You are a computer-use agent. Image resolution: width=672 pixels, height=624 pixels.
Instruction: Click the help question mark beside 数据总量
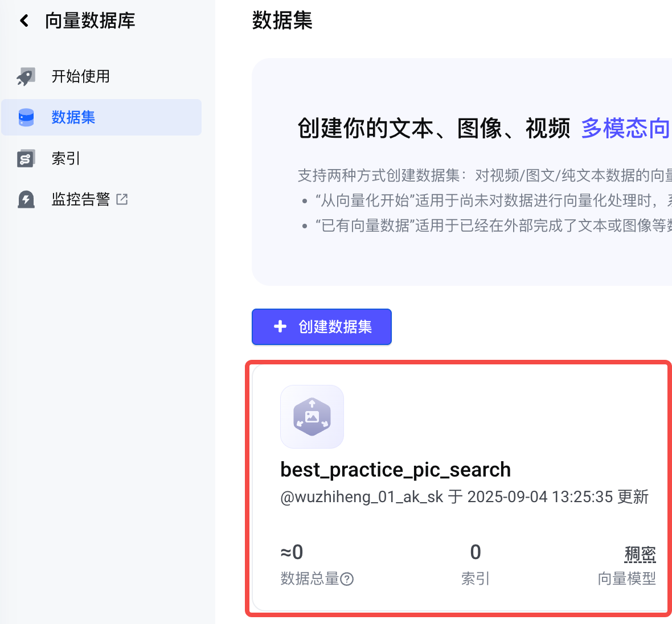click(347, 580)
